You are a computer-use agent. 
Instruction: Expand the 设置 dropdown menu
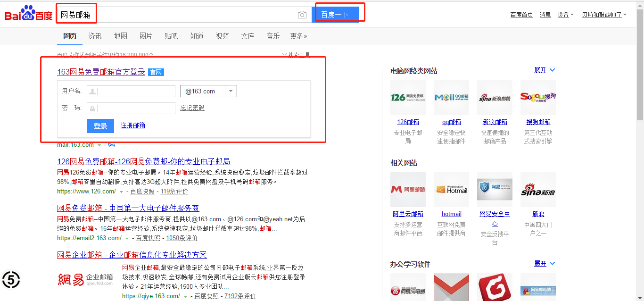click(565, 15)
